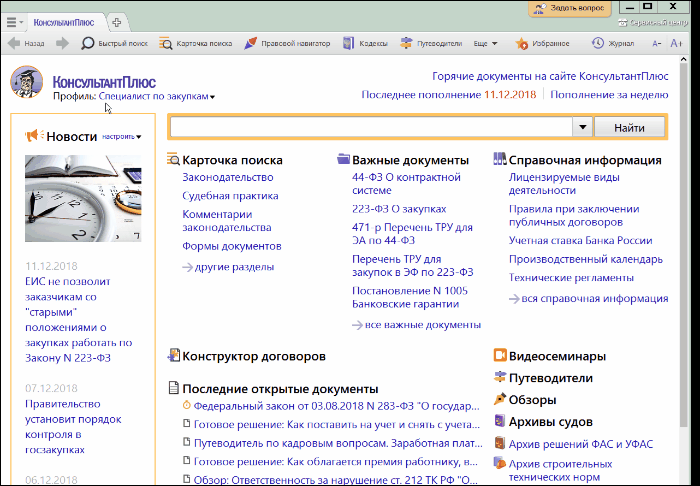Select the КонсультантПлюс tab
700x486 pixels.
64,22
